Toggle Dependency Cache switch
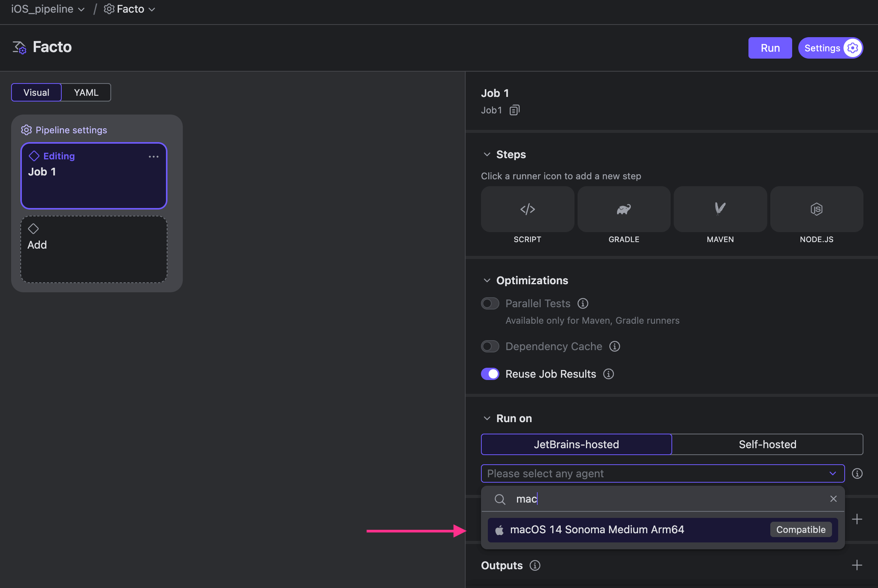This screenshot has width=878, height=588. click(x=490, y=346)
